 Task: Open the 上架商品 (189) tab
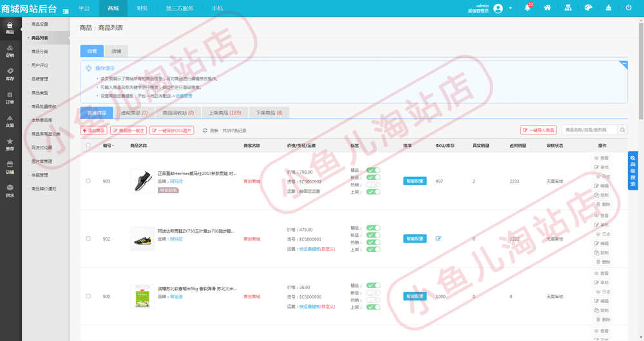pos(225,113)
